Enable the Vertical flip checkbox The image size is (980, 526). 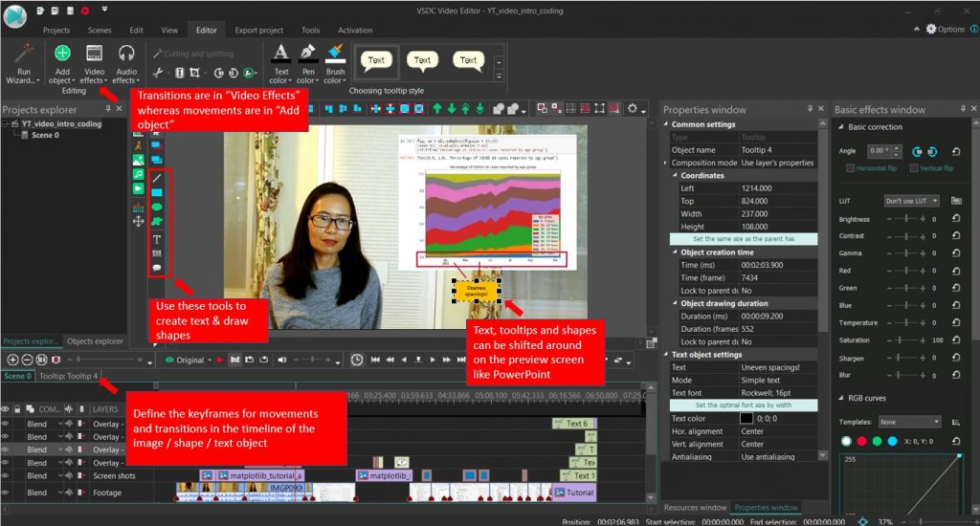tap(910, 168)
